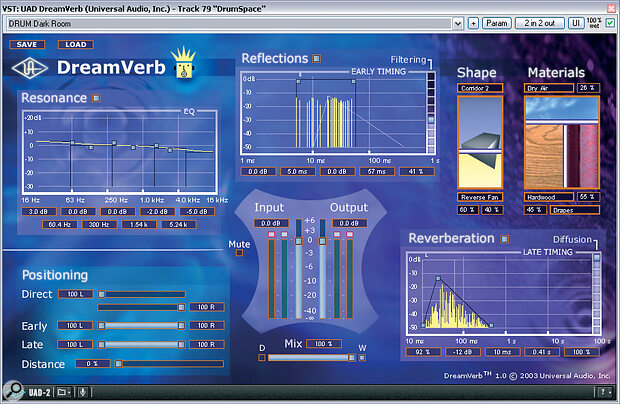This screenshot has width=620, height=404.
Task: Click the magnifier icon in UAD toolbar
Action: [13, 391]
